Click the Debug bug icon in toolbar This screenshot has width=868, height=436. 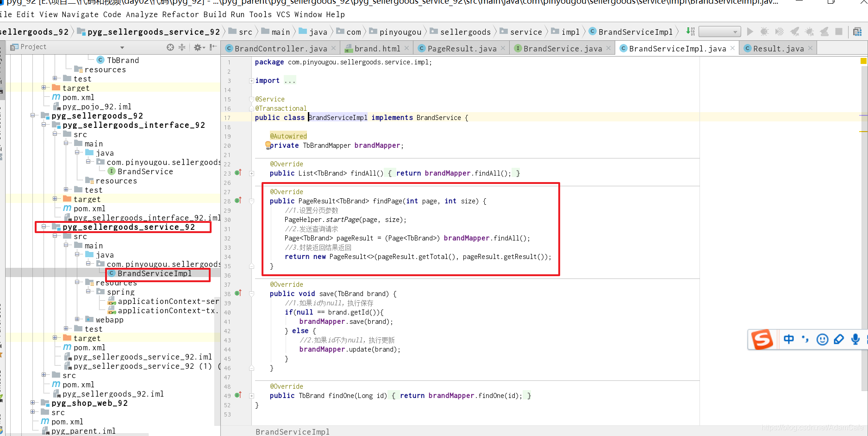pyautogui.click(x=764, y=32)
